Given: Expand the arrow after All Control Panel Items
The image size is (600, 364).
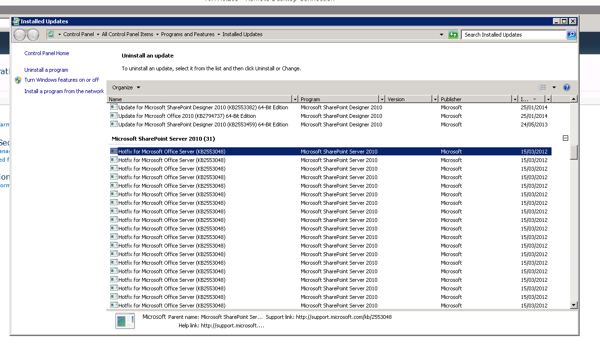Looking at the screenshot, I should tap(157, 34).
